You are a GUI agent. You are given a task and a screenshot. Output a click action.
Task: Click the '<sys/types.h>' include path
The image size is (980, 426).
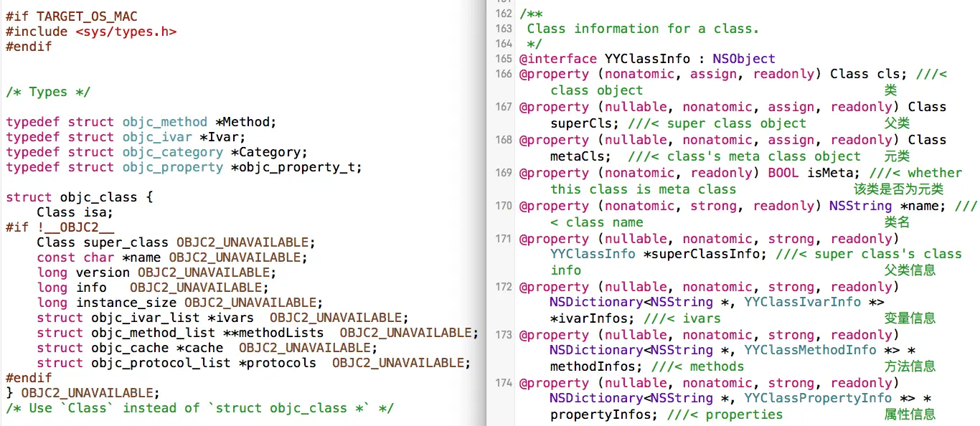point(126,32)
